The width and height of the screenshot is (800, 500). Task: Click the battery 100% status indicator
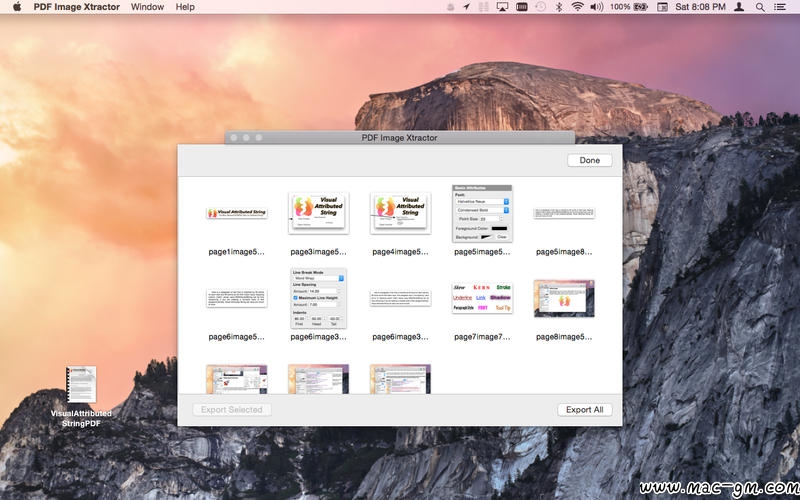629,7
